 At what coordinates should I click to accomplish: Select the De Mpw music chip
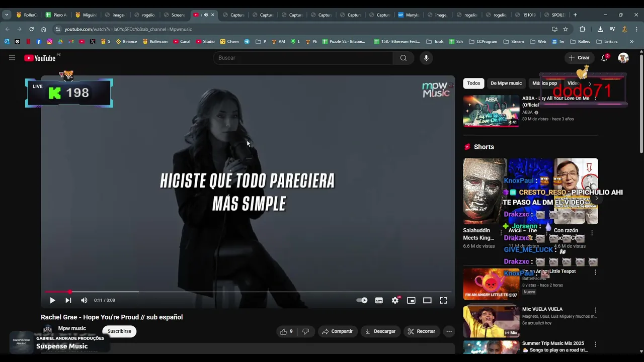coord(506,83)
